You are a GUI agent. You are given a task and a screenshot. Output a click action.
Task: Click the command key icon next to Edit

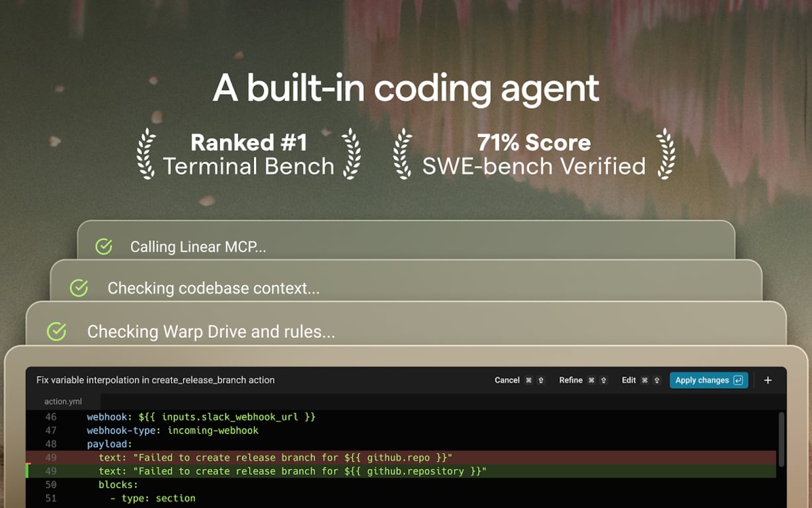pos(645,380)
